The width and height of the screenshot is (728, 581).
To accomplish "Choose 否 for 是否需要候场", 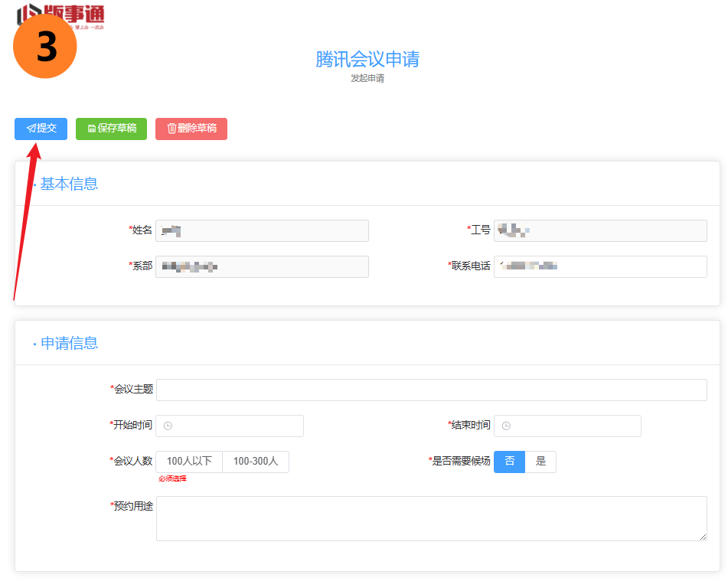I will [509, 462].
